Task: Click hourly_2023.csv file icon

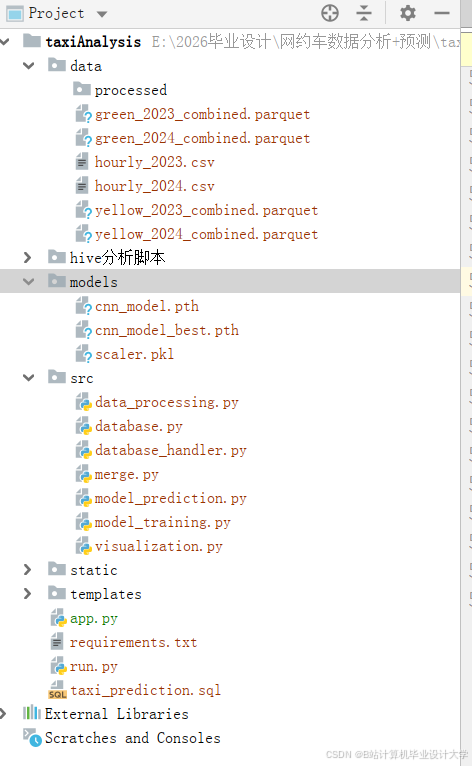Action: pyautogui.click(x=82, y=161)
